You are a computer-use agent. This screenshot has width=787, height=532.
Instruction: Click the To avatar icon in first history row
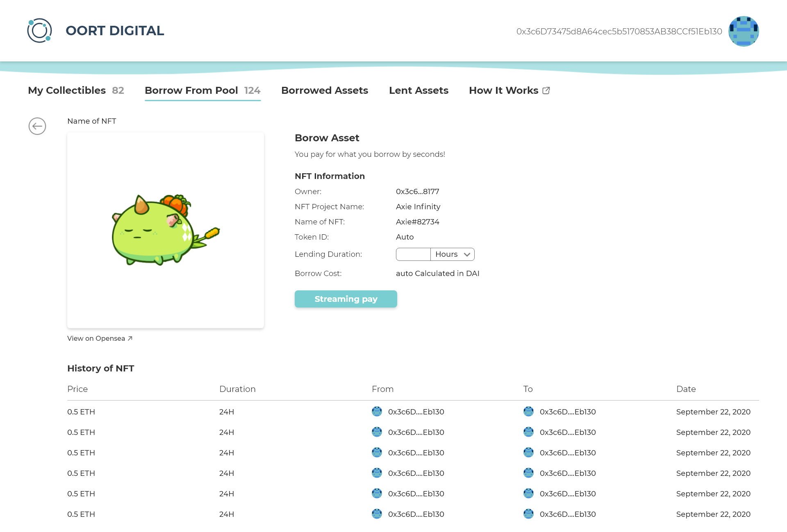point(528,412)
